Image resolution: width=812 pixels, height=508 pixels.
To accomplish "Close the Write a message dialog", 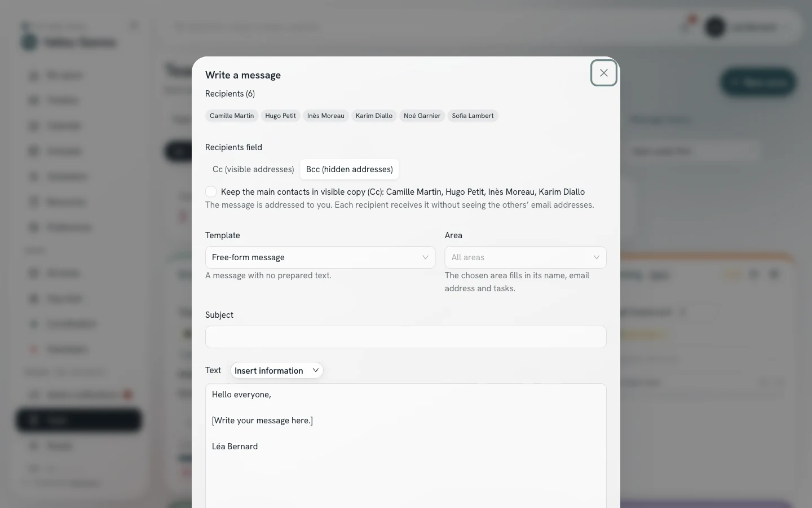I will 604,73.
